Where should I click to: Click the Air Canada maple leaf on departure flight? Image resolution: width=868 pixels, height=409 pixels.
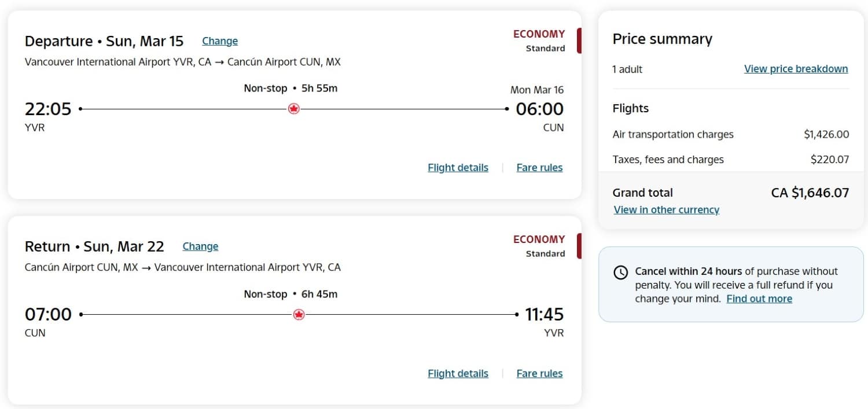coord(294,109)
